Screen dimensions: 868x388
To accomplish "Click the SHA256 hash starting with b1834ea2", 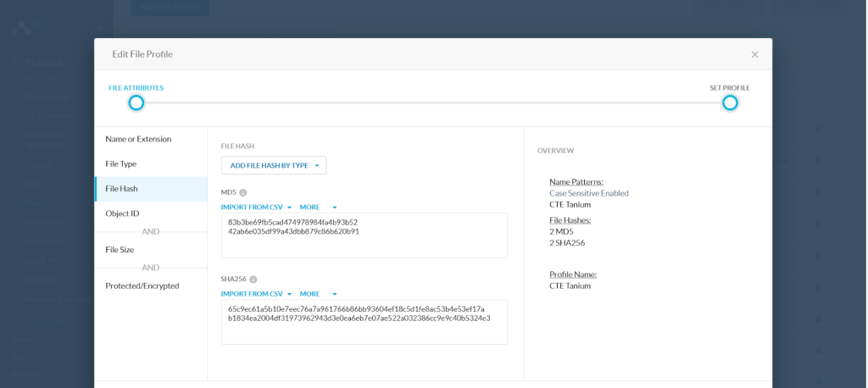I will pyautogui.click(x=359, y=319).
